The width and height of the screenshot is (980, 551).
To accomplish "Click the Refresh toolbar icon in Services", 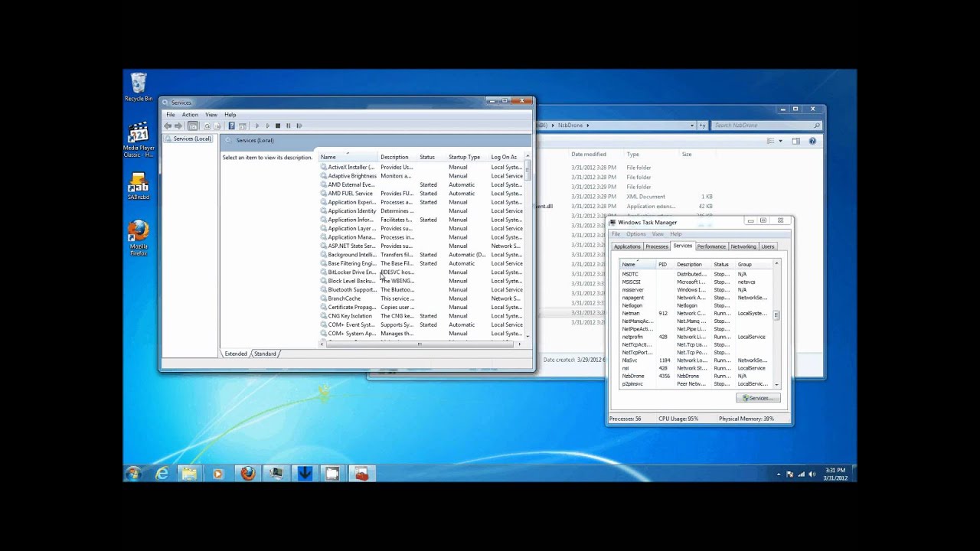I will [x=207, y=126].
